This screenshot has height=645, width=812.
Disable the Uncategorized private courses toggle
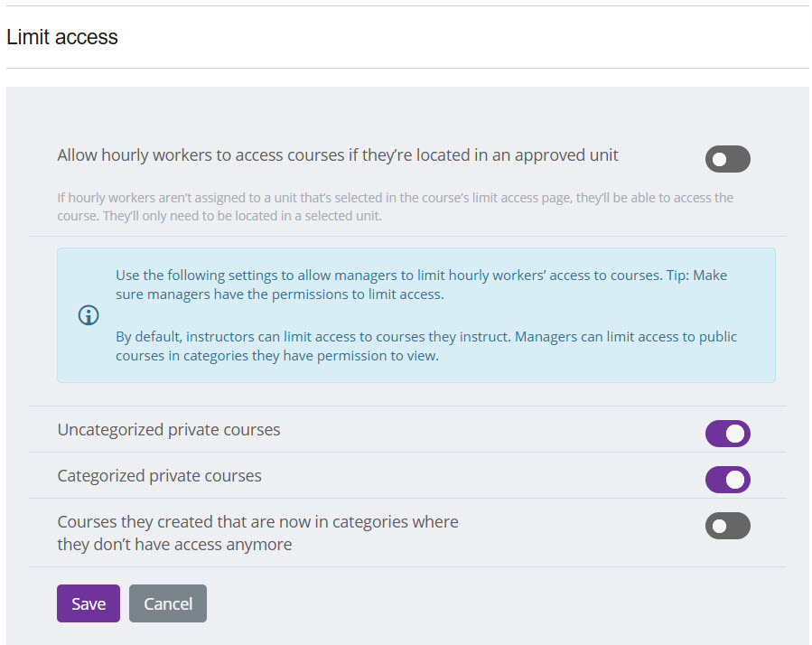727,434
